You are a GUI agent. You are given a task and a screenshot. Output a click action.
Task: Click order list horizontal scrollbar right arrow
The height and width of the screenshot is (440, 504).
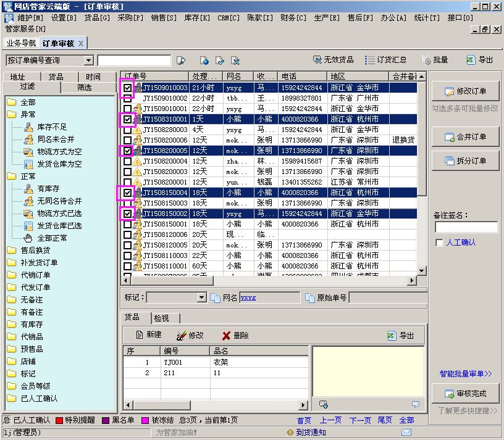pyautogui.click(x=411, y=280)
